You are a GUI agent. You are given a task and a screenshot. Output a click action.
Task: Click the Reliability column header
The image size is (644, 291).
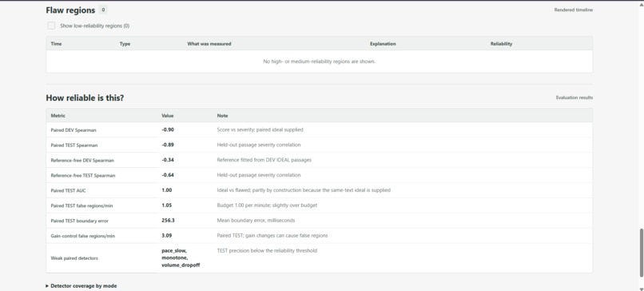click(x=501, y=43)
